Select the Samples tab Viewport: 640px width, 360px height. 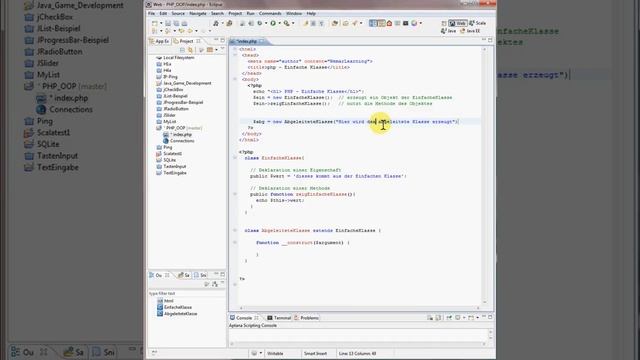pos(184,275)
